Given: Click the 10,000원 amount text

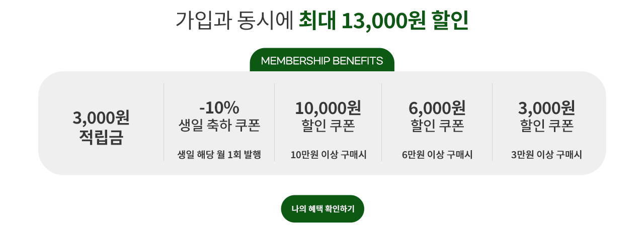Looking at the screenshot, I should coord(328,107).
